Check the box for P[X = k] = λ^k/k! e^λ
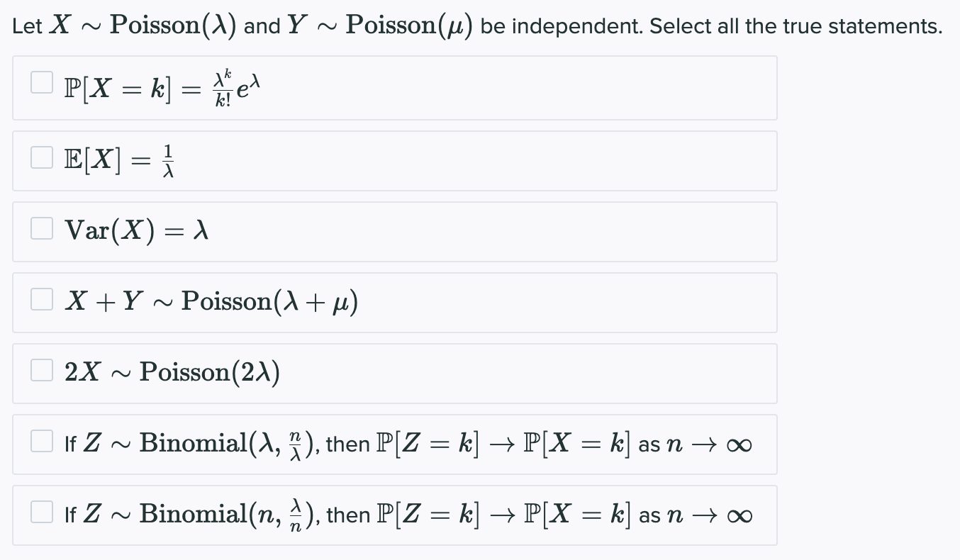 pyautogui.click(x=42, y=83)
